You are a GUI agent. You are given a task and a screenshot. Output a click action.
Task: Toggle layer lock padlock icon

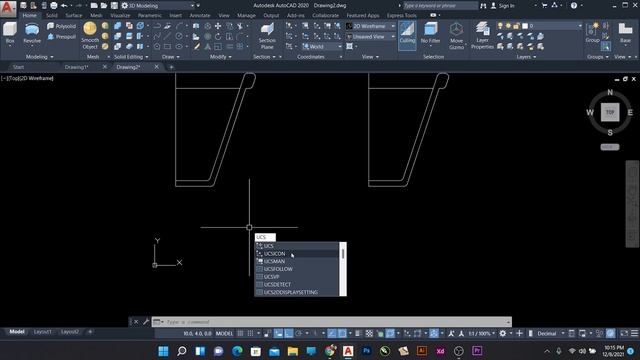[516, 26]
